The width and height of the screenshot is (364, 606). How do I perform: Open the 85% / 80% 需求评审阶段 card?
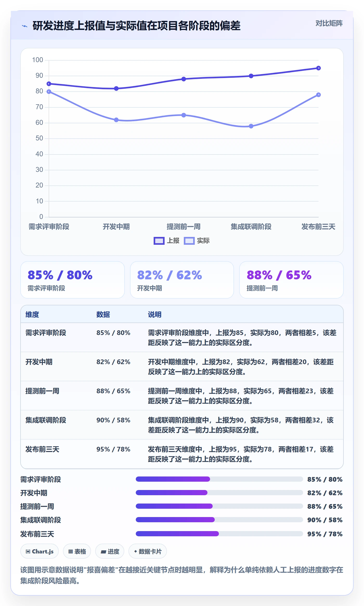73,280
